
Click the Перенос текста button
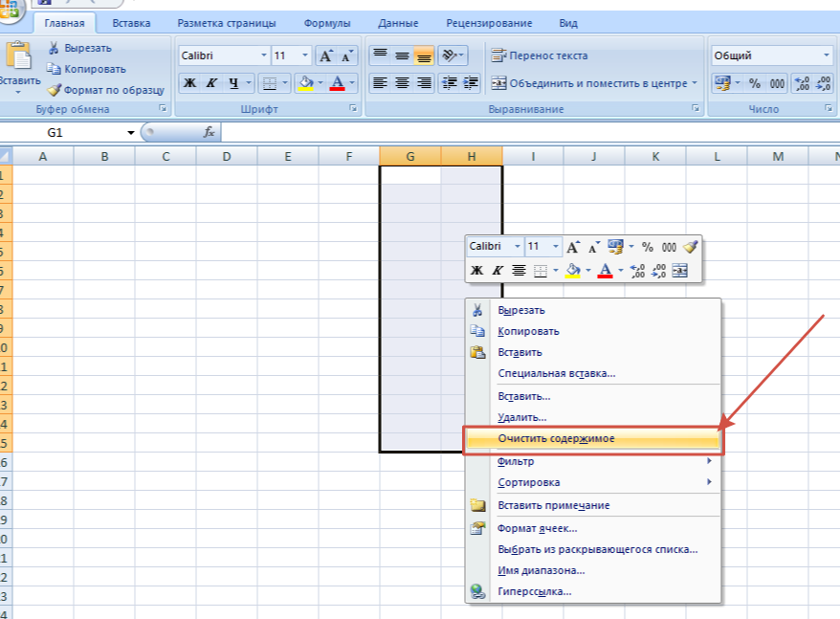point(540,56)
